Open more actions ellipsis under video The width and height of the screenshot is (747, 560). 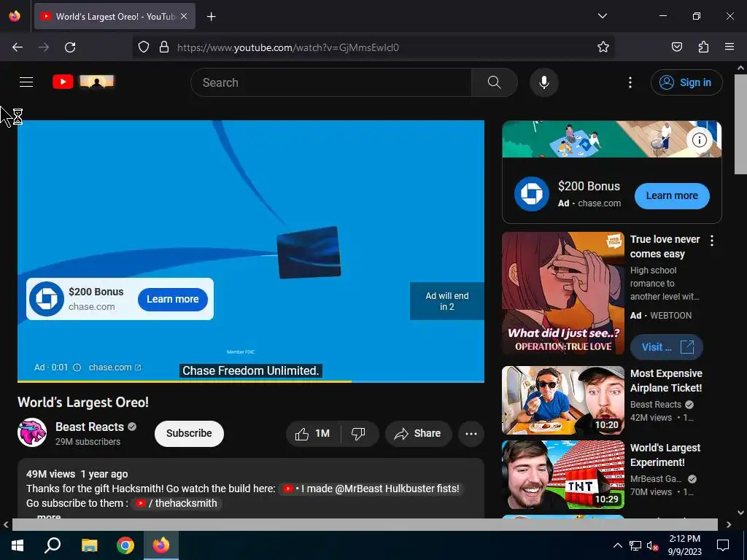(471, 433)
